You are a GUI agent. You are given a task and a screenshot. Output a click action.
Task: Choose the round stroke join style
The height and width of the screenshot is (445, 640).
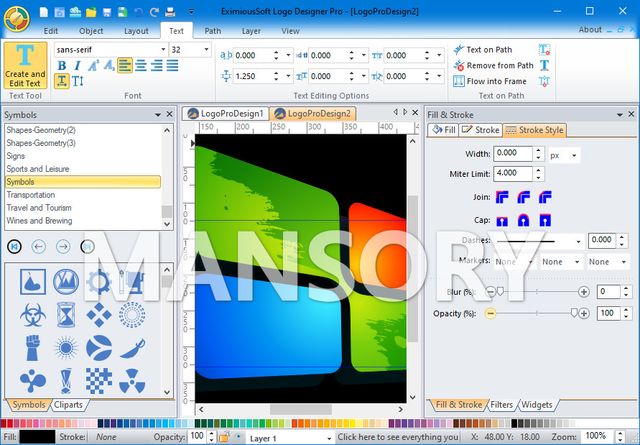pyautogui.click(x=523, y=198)
